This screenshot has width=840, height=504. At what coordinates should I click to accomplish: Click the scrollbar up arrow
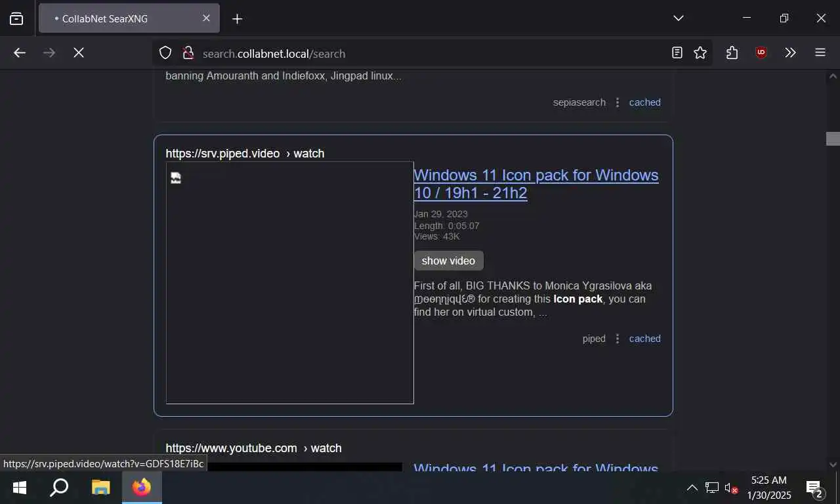click(833, 76)
